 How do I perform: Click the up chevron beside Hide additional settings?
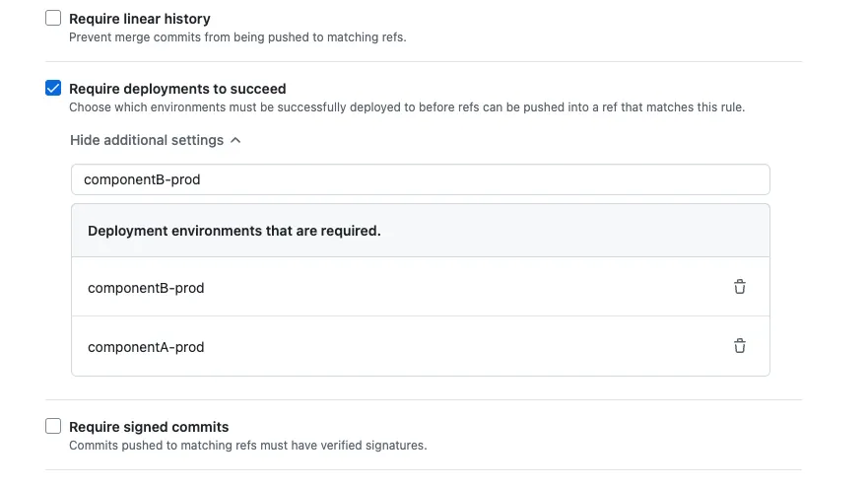coord(235,140)
